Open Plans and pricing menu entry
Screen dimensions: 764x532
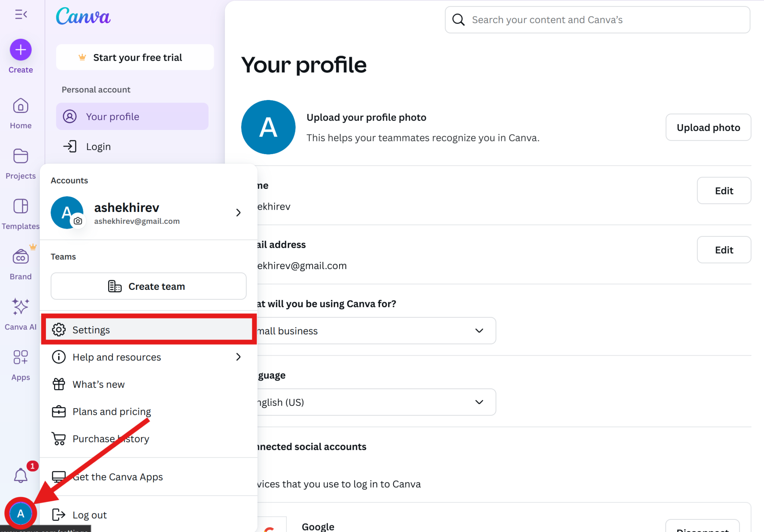click(112, 411)
